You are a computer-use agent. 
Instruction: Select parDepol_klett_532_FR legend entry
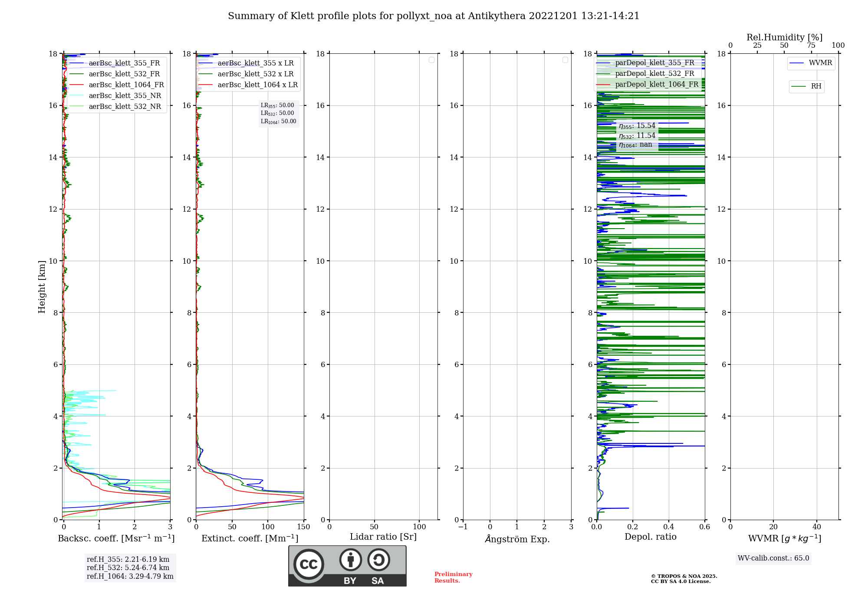645,74
